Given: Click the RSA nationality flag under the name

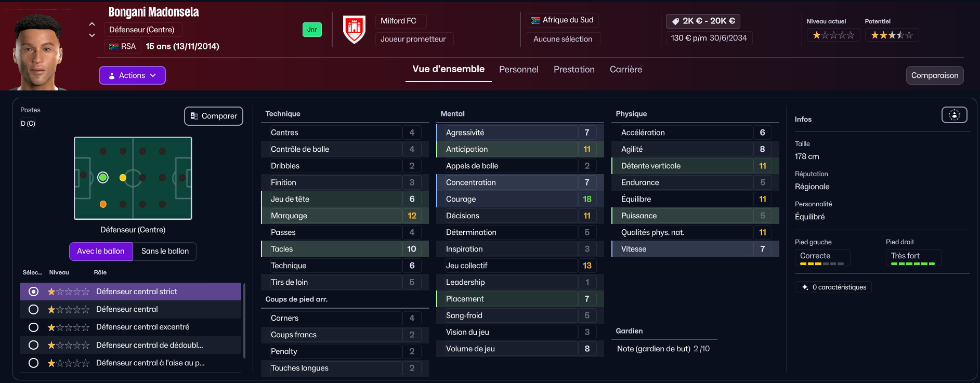Looking at the screenshot, I should pyautogui.click(x=113, y=47).
